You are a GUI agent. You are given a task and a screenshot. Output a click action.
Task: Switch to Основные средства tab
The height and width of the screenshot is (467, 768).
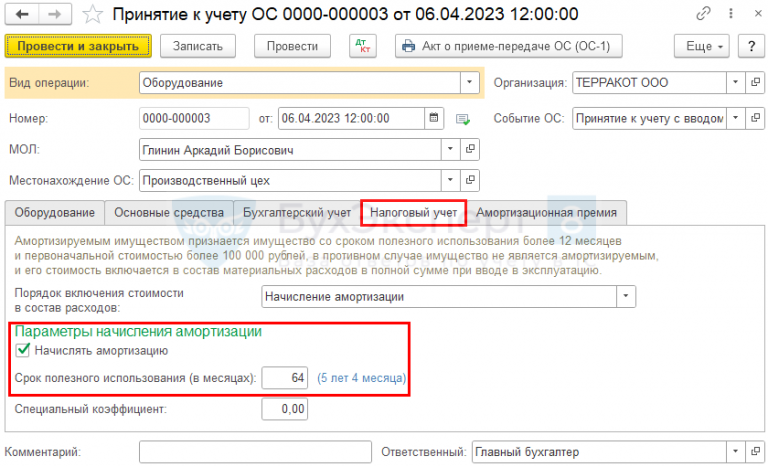coord(169,213)
